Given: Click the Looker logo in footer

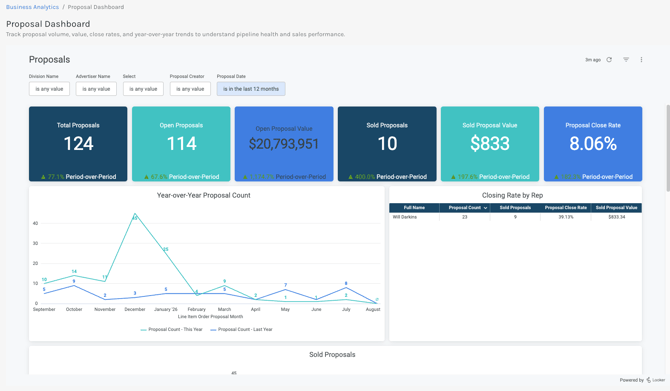Looking at the screenshot, I should click(x=655, y=380).
